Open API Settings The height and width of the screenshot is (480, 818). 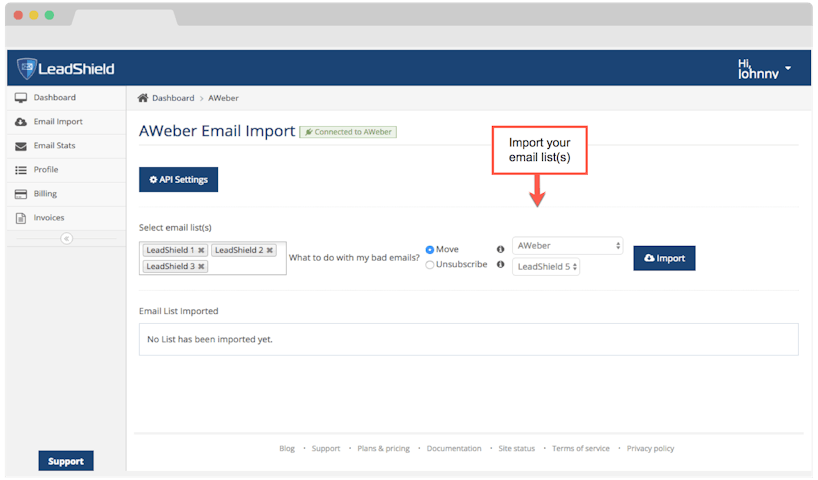tap(178, 179)
